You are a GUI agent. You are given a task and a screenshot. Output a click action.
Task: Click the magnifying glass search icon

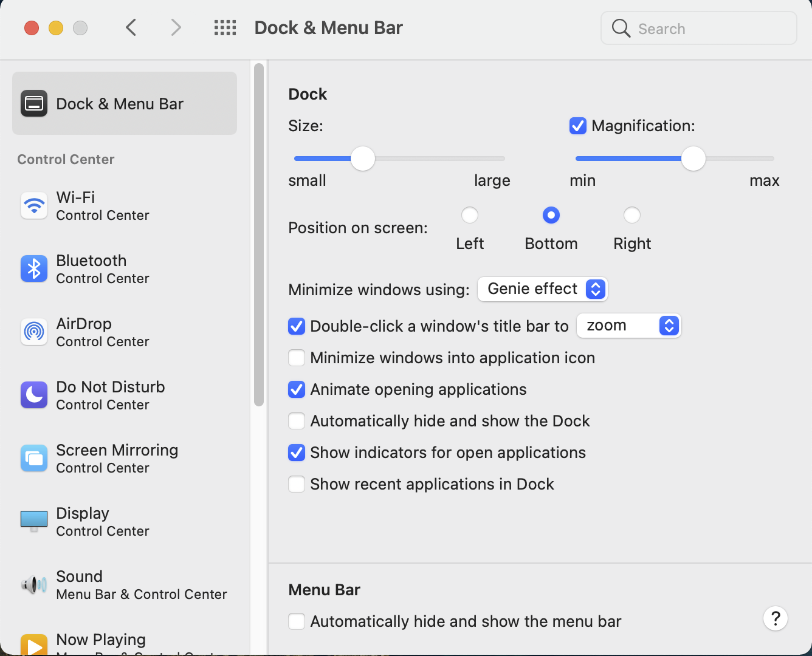click(621, 28)
